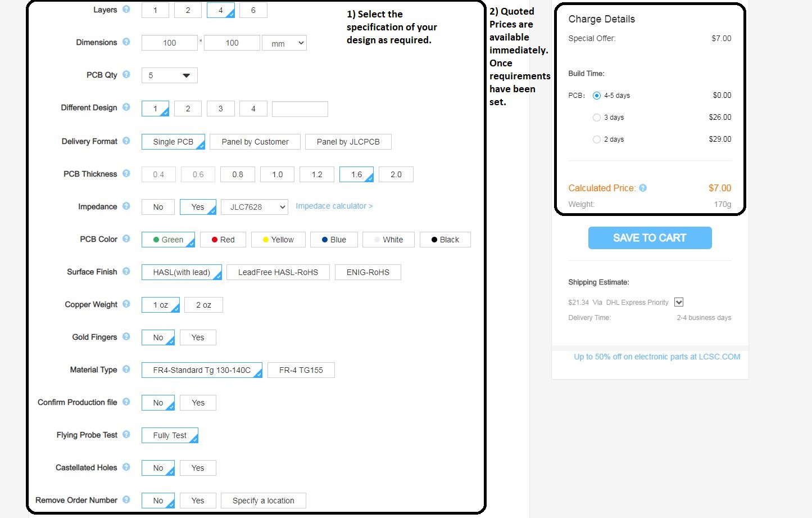Open help icon next to Dimensions
The height and width of the screenshot is (518, 812).
click(126, 42)
